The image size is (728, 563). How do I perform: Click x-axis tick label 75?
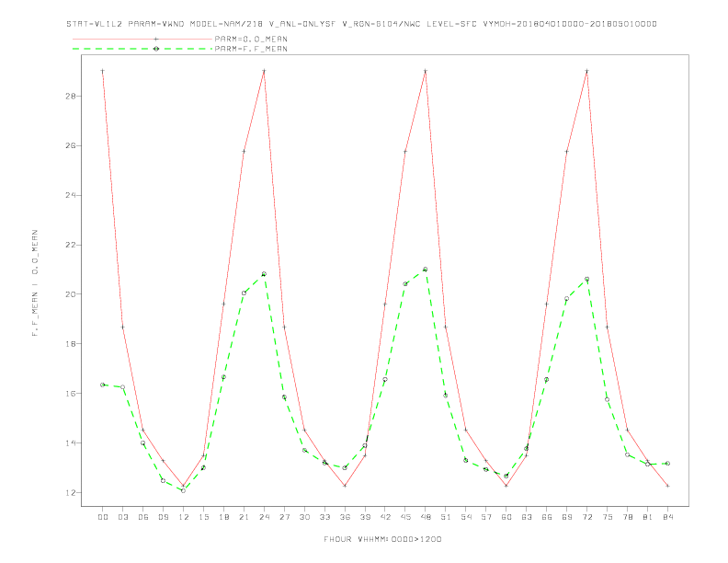608,517
